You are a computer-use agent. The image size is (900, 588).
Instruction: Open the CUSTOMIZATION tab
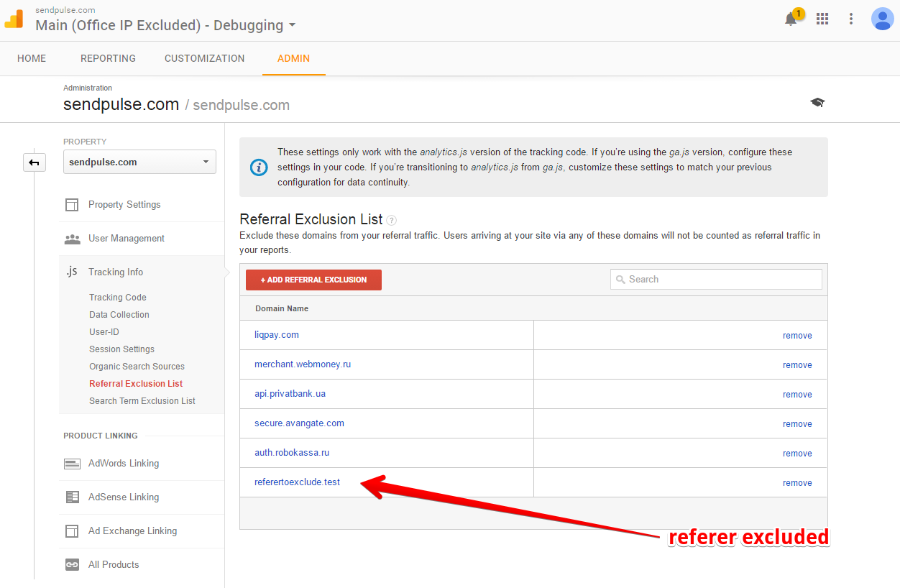coord(205,58)
